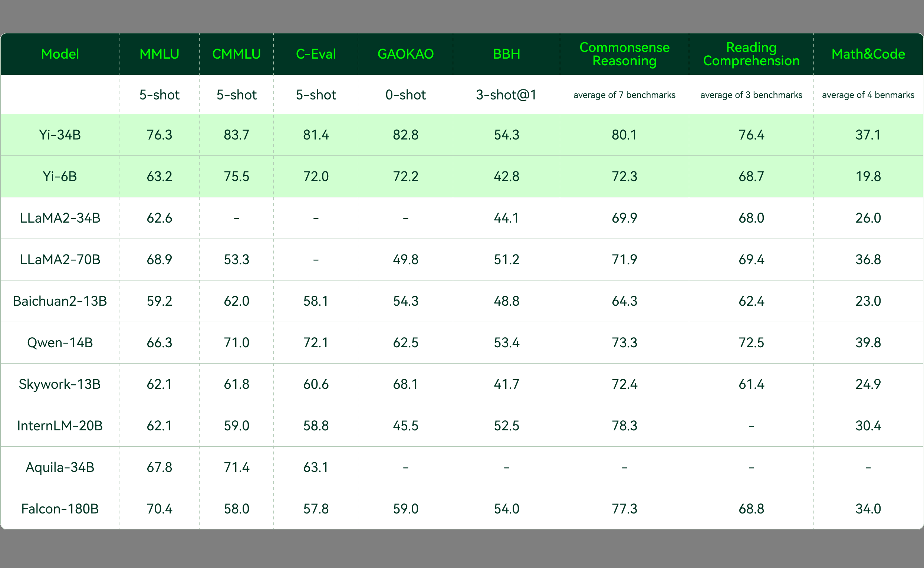Image resolution: width=924 pixels, height=568 pixels.
Task: Select Yi-34B MMLU score 76.3
Action: [x=159, y=135]
